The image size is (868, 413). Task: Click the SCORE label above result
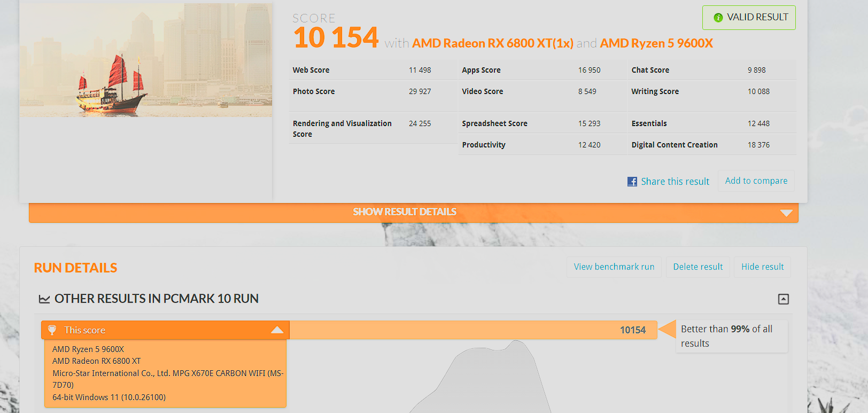tap(314, 18)
